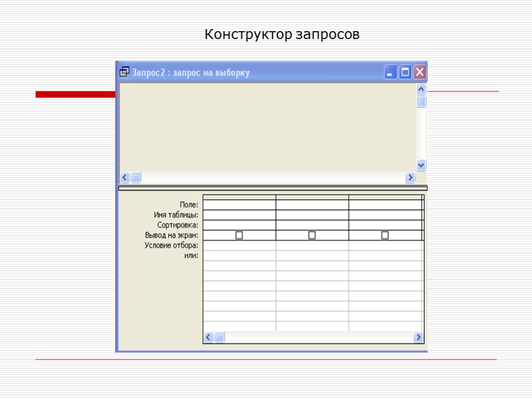Click Сортировка cell in second column
The width and height of the screenshot is (532, 399).
(x=312, y=225)
